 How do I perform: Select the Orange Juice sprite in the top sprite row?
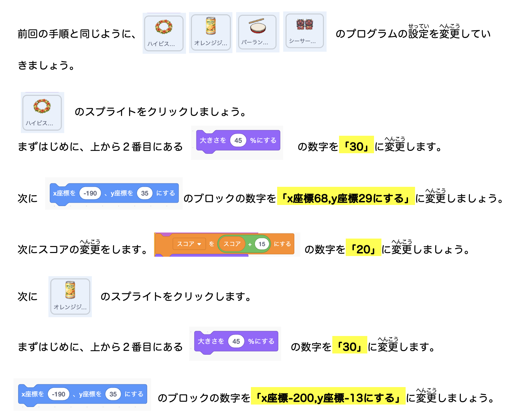[211, 32]
